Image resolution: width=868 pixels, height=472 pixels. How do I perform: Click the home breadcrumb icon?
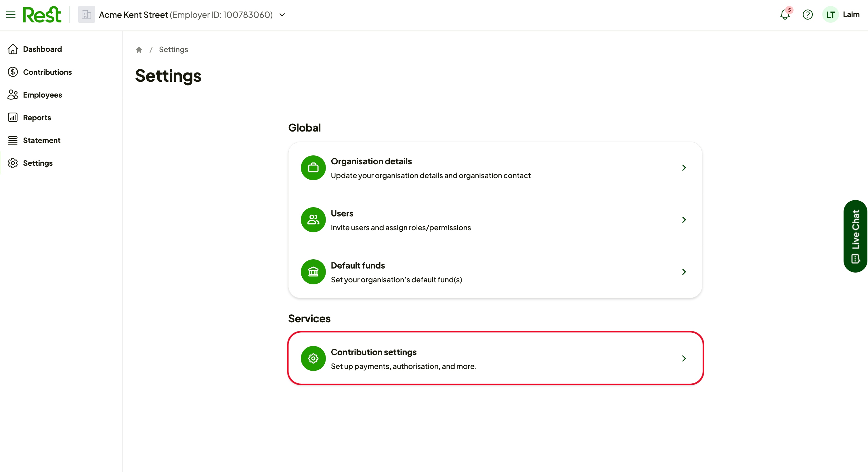click(x=139, y=50)
